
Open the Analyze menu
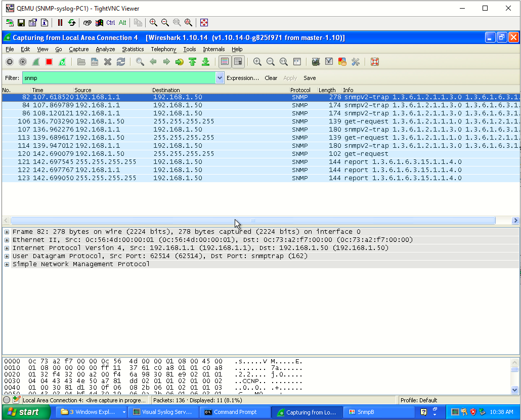tap(105, 49)
